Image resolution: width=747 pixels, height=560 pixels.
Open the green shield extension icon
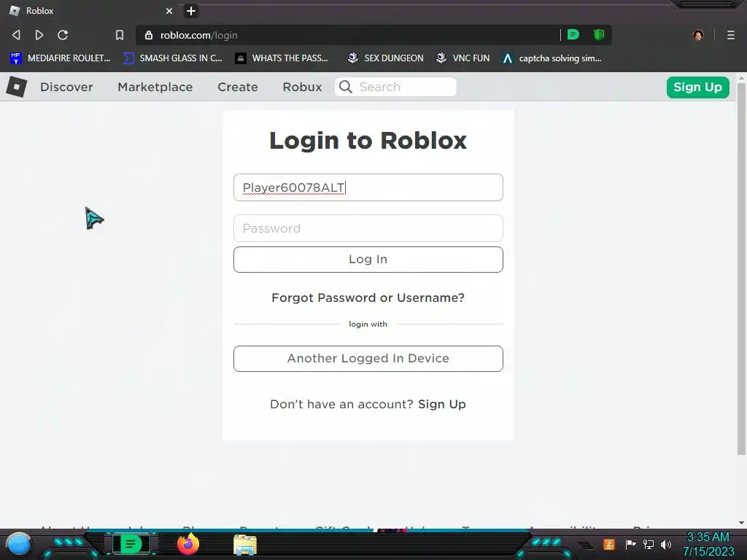pos(599,34)
